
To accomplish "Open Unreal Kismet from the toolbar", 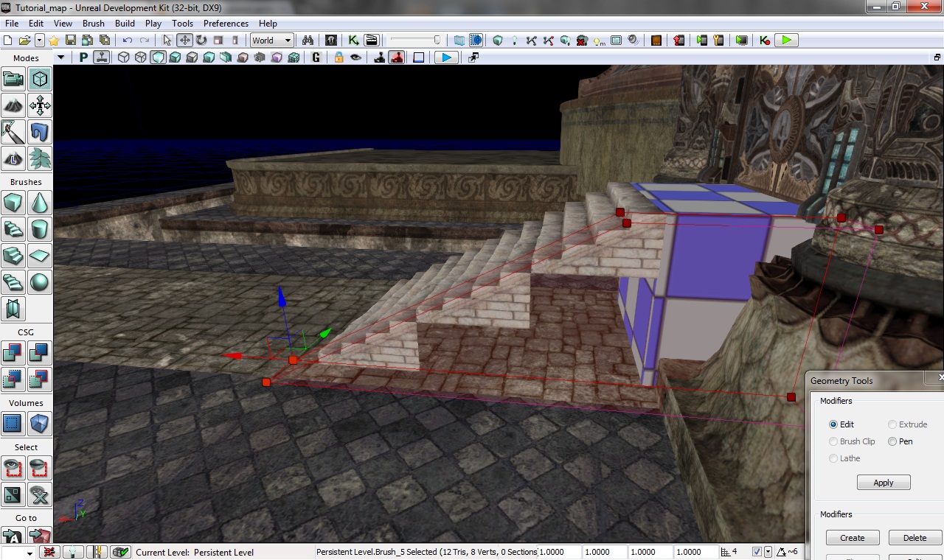I will click(x=353, y=41).
